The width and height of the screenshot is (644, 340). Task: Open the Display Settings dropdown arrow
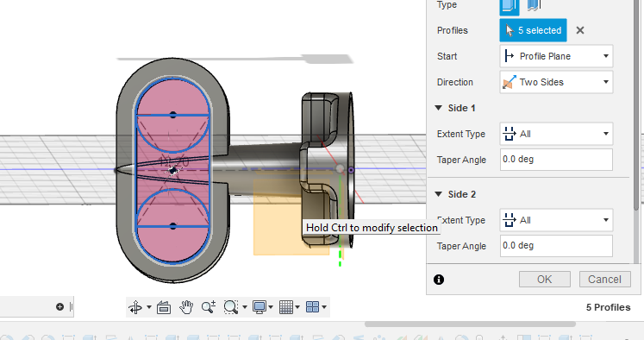271,307
